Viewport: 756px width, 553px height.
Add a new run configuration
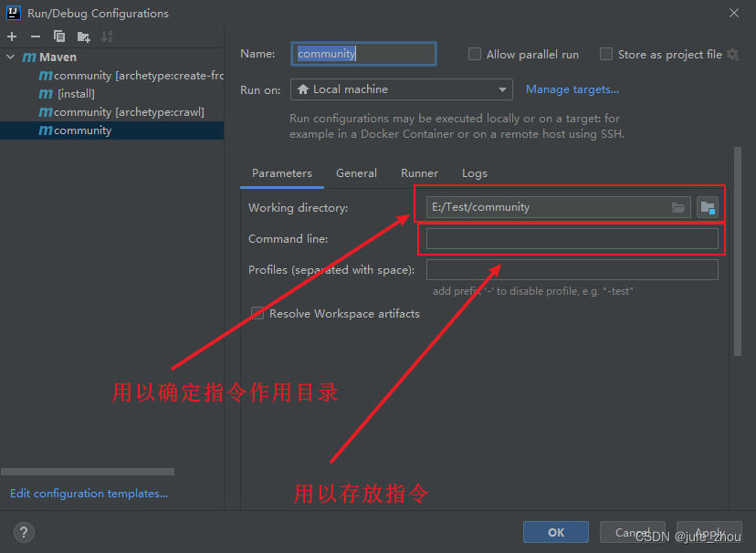point(12,37)
